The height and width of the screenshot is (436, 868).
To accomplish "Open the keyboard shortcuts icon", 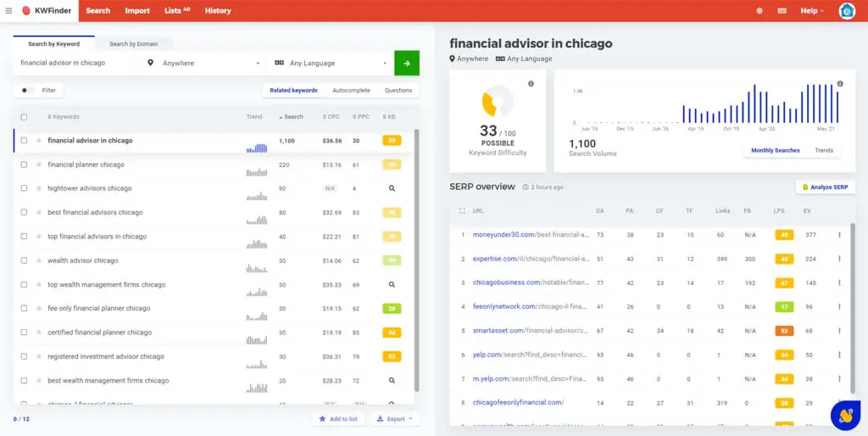I will (782, 10).
